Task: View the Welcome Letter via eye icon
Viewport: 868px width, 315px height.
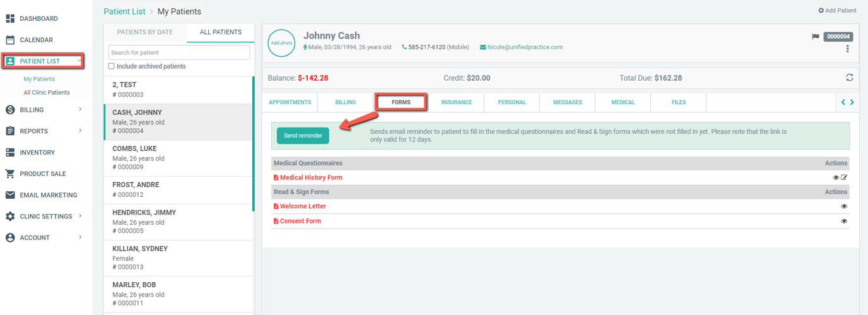Action: point(844,206)
